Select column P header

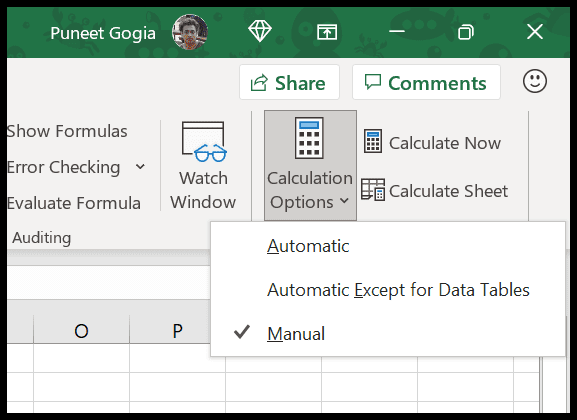(x=177, y=331)
